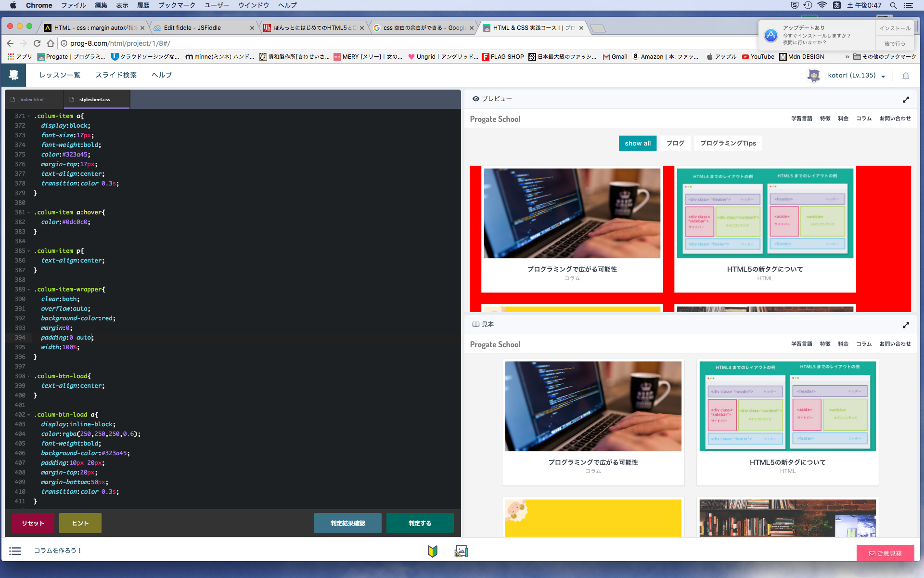The width and height of the screenshot is (924, 578).
Task: Open the notification bell
Action: (x=905, y=76)
